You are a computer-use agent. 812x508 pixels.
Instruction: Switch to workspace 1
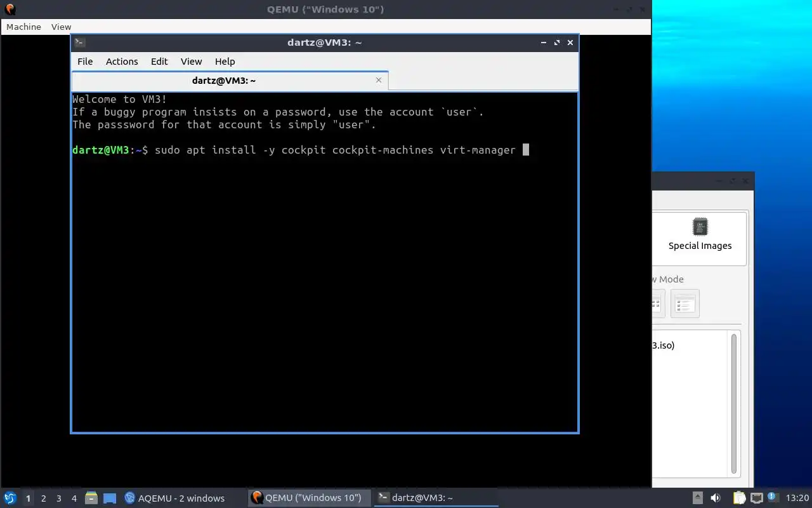click(28, 498)
